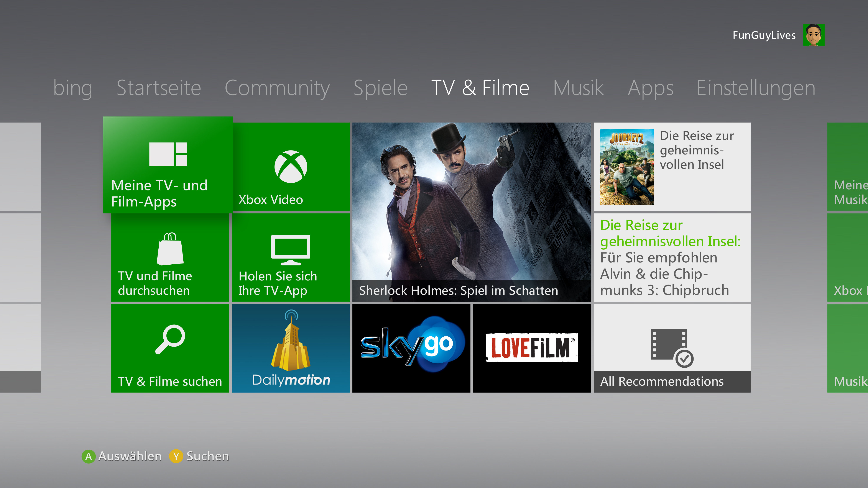Open the Einstellungen tab
This screenshot has height=488, width=868.
[756, 88]
